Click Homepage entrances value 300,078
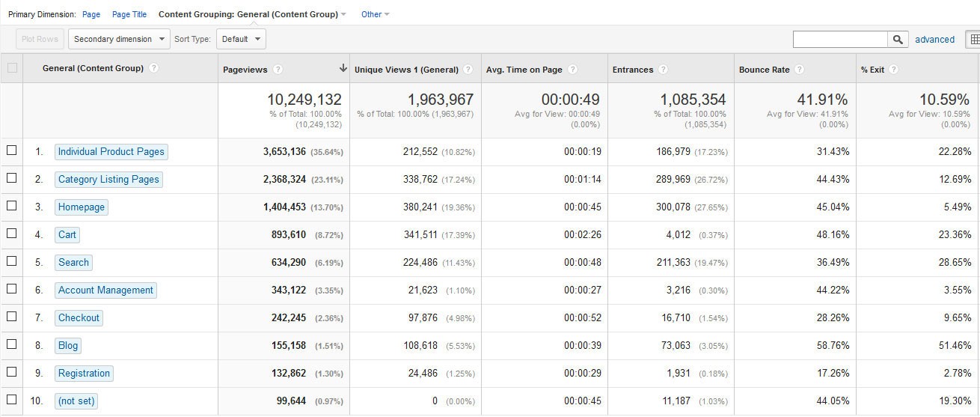The height and width of the screenshot is (417, 980). click(x=673, y=207)
